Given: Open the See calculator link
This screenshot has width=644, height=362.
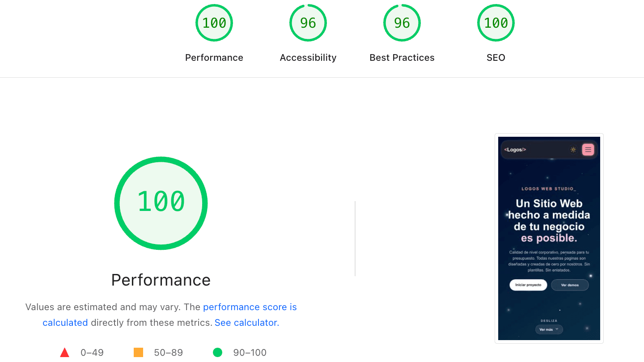Looking at the screenshot, I should 246,322.
